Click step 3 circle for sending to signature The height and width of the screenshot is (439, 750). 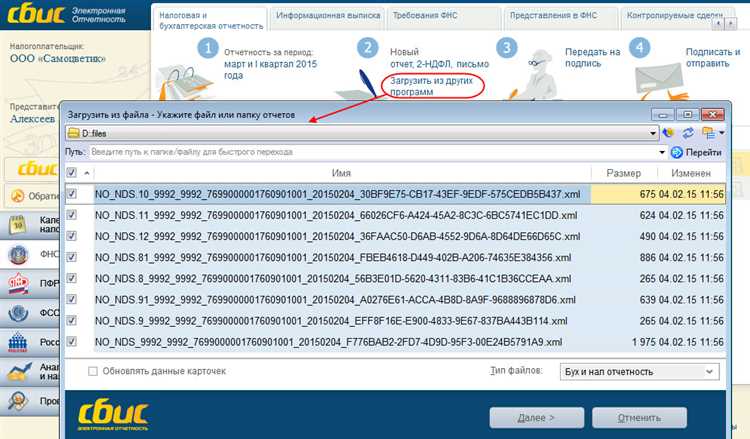click(x=507, y=48)
